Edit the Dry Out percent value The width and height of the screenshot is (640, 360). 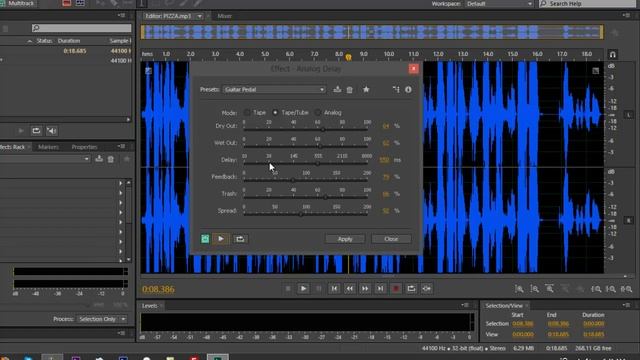386,126
